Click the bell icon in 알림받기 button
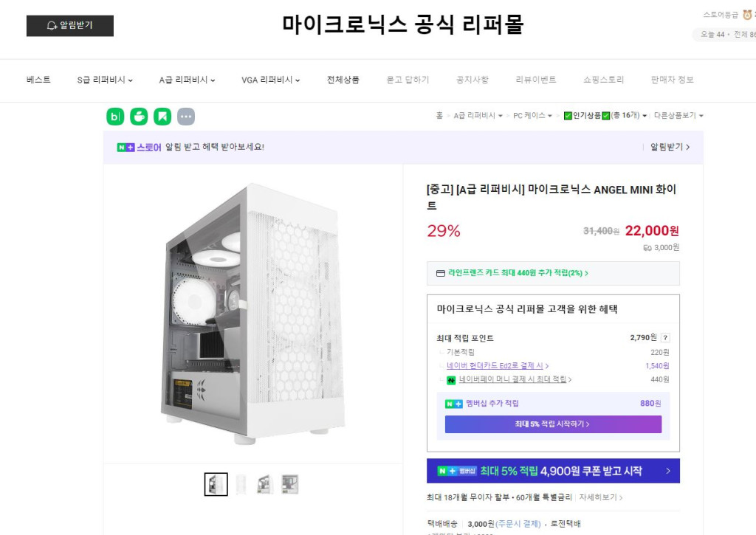The height and width of the screenshot is (535, 756). tap(52, 26)
